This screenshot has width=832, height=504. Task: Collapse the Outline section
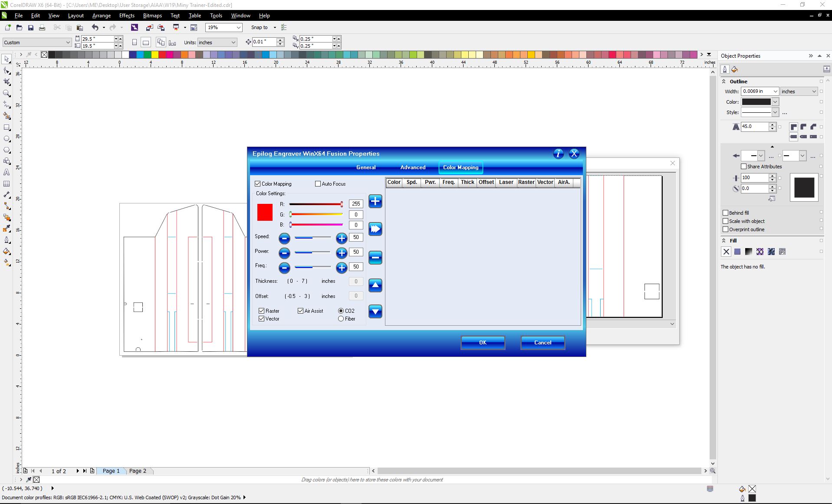point(724,82)
